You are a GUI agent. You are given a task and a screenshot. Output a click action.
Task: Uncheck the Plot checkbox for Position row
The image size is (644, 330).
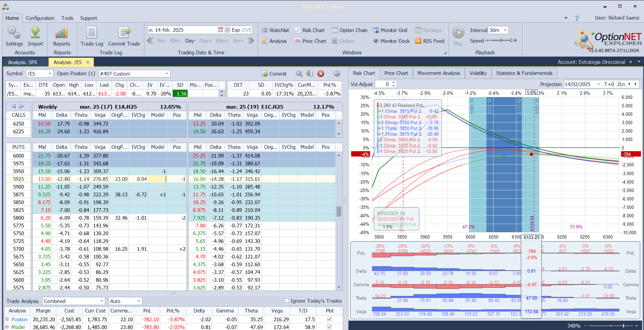coord(329,319)
